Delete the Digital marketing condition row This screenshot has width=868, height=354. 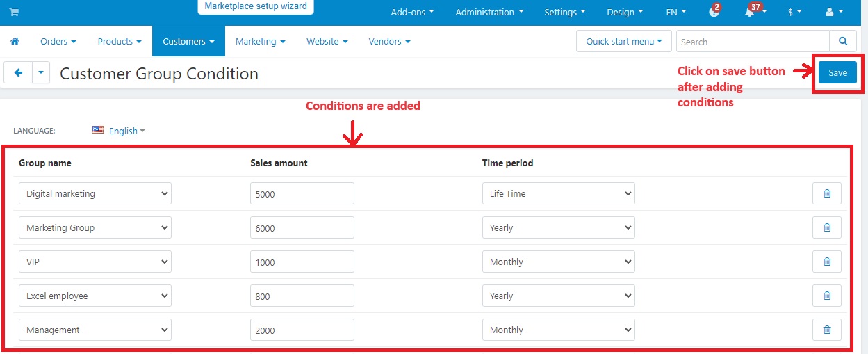(x=826, y=193)
